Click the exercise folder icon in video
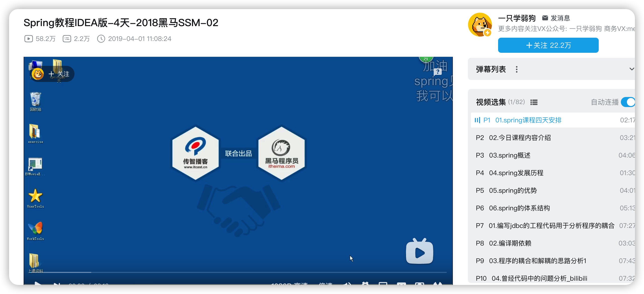The image size is (644, 294). tap(35, 134)
